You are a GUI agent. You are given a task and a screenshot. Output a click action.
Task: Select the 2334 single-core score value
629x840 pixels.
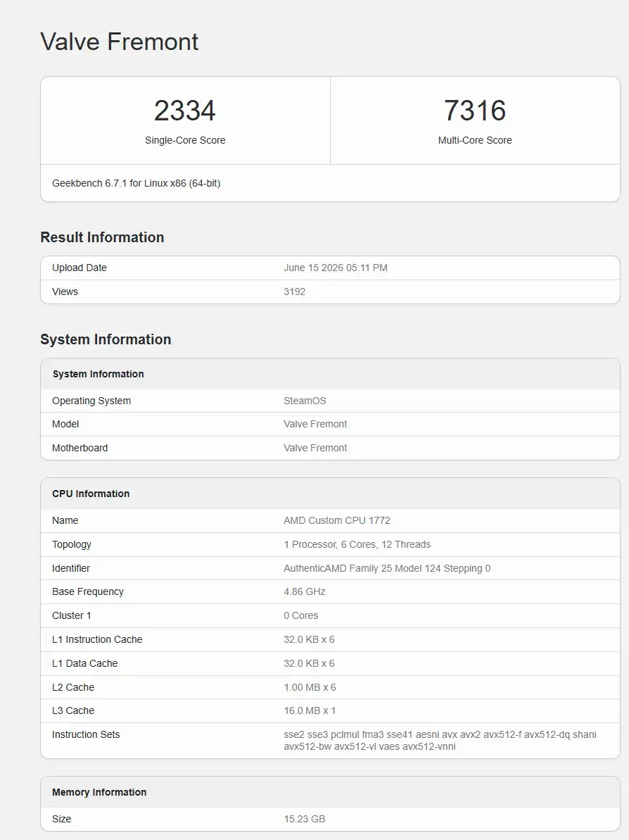[x=184, y=111]
